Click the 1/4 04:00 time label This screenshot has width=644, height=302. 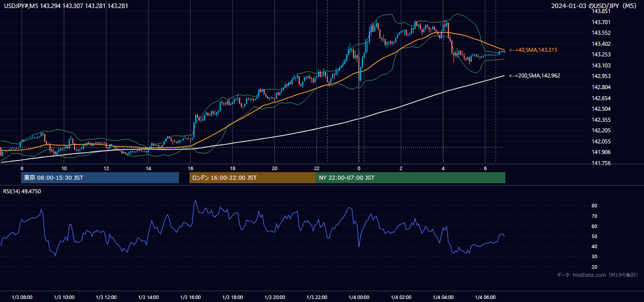click(x=443, y=297)
